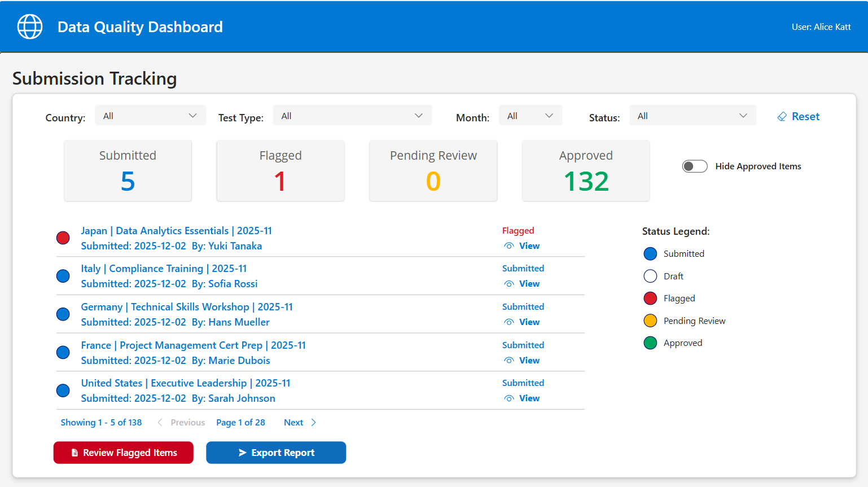This screenshot has height=487, width=868.
Task: Click the Review Flagged Items button
Action: (x=123, y=452)
